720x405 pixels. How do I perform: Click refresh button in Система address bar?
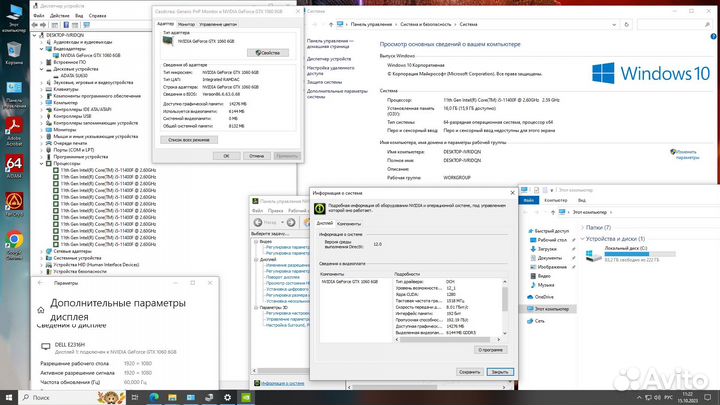tap(626, 24)
